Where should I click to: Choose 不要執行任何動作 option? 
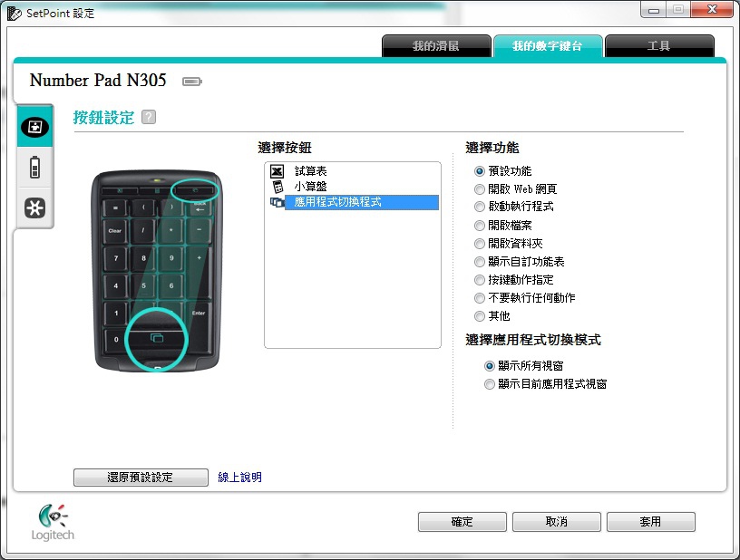(480, 298)
